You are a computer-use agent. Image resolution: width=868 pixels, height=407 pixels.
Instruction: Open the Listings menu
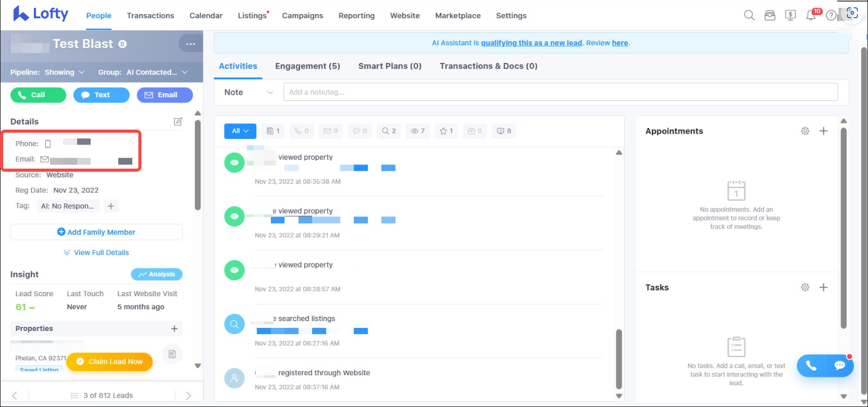click(253, 16)
